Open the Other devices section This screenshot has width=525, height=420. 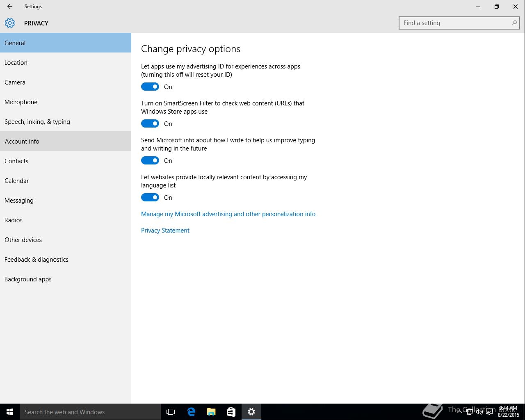[66, 240]
